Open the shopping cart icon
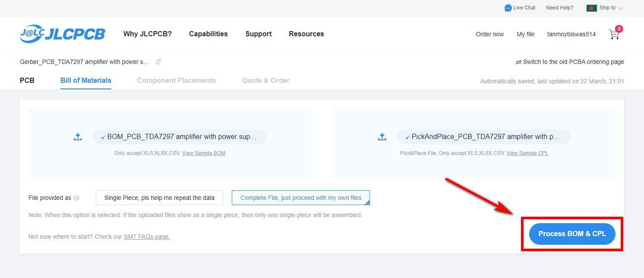Screen dimensions: 644x278 (614, 35)
